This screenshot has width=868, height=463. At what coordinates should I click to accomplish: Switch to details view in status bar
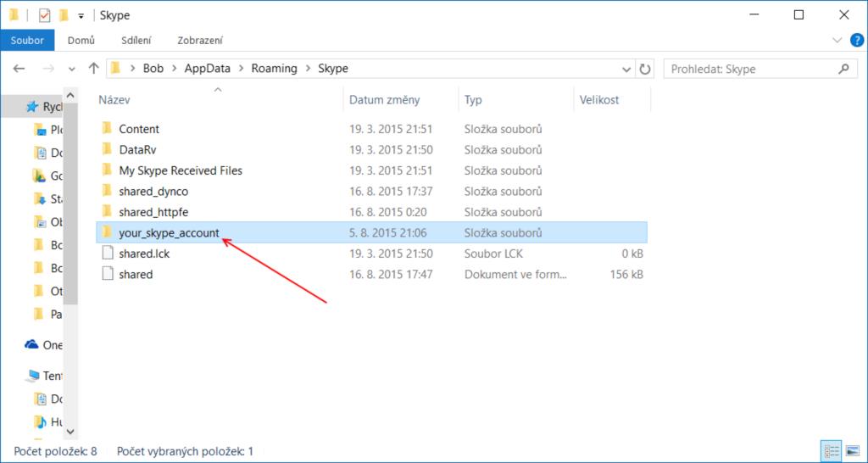click(x=831, y=451)
